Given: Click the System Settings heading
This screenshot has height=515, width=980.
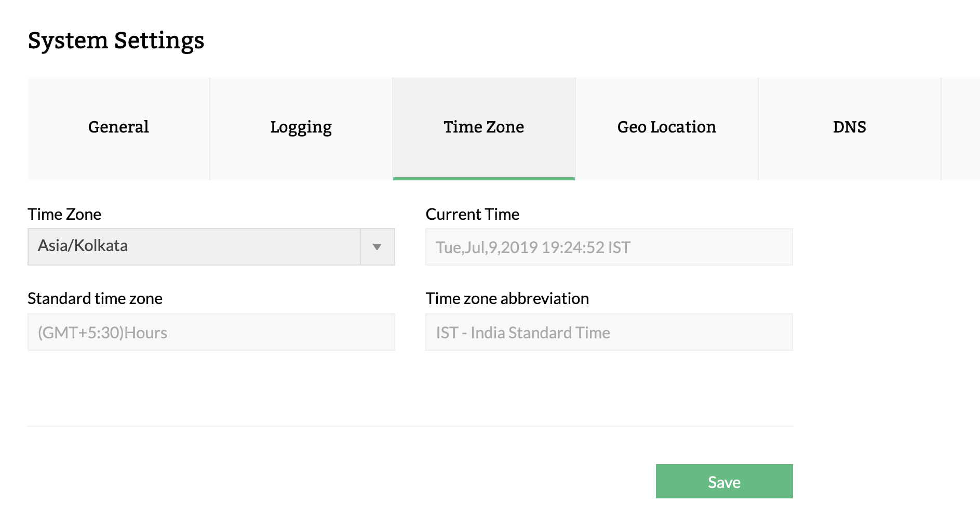Looking at the screenshot, I should 116,41.
